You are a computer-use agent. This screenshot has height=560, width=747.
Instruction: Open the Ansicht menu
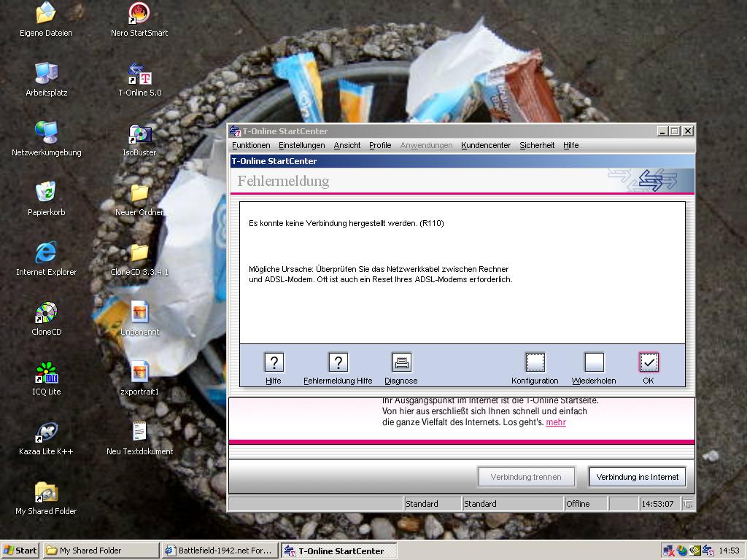point(347,145)
